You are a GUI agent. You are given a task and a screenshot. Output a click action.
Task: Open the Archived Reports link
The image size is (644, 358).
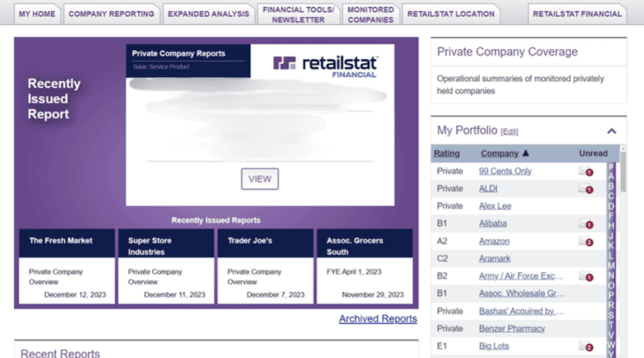[378, 318]
